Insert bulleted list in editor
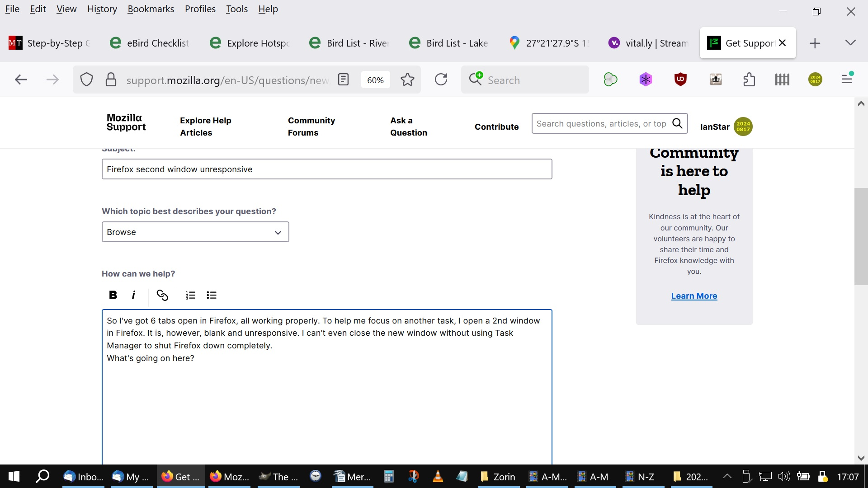 (212, 295)
